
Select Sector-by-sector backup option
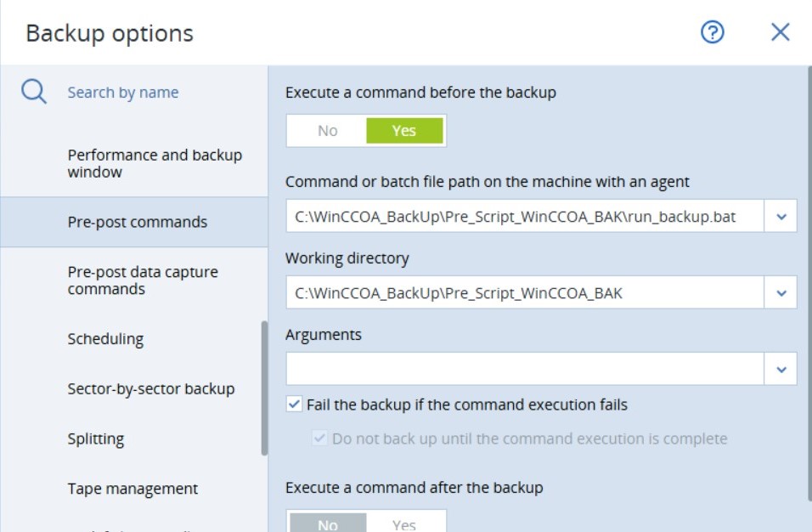coord(150,388)
